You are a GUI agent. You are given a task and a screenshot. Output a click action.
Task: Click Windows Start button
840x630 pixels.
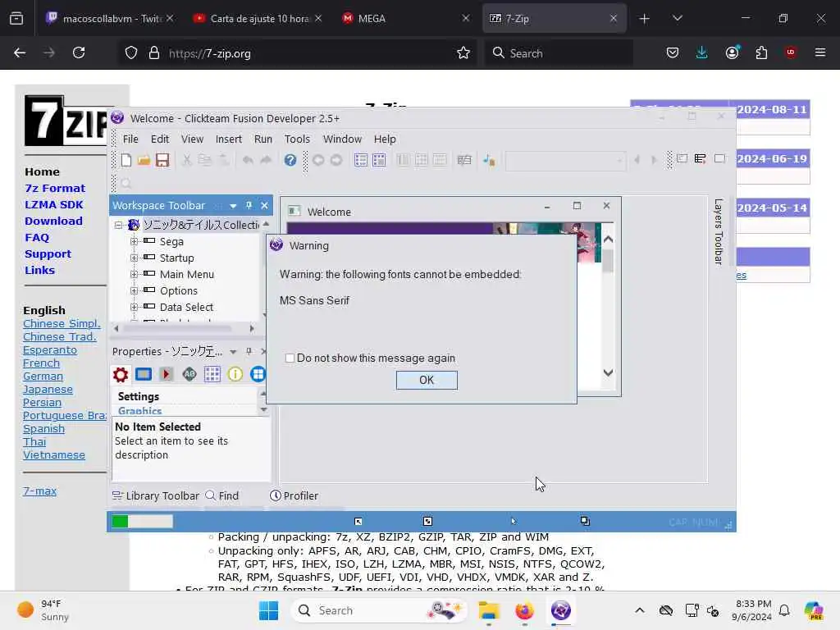[x=268, y=610]
